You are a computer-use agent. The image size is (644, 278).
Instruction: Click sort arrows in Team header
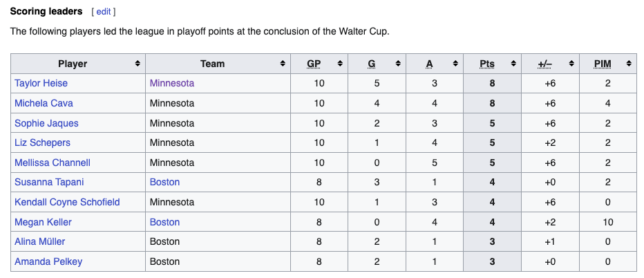283,64
